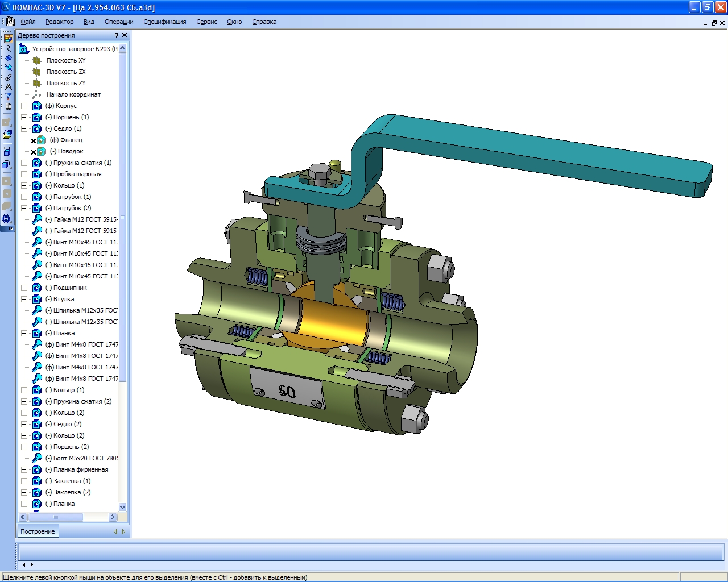This screenshot has height=582, width=728.
Task: Click the excluded mark next to Фланец
Action: 34,140
